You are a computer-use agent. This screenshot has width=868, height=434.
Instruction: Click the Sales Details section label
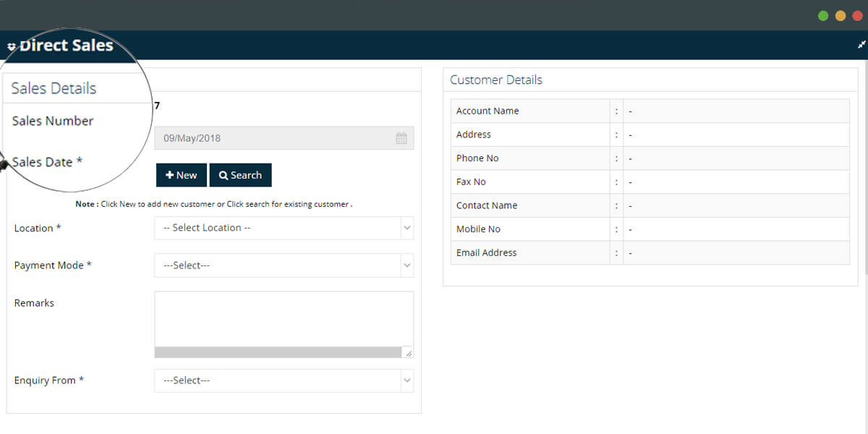[53, 88]
